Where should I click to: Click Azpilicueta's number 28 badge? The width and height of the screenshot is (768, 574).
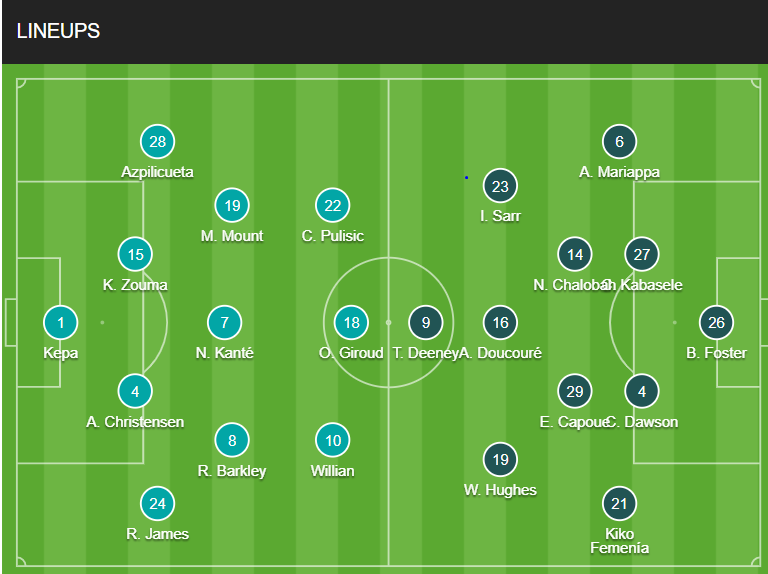[x=157, y=142]
